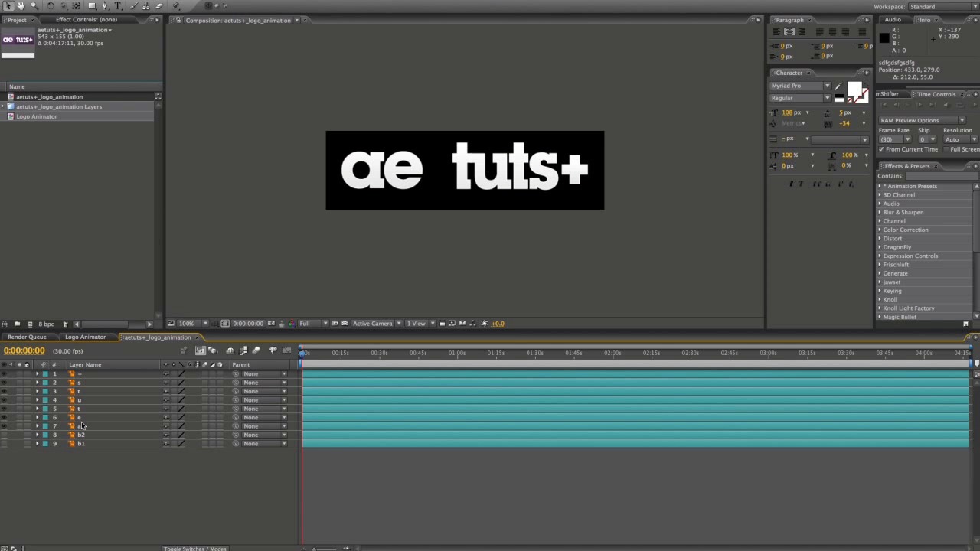Click the 8 bpc color depth button
Image resolution: width=980 pixels, height=551 pixels.
click(x=46, y=324)
